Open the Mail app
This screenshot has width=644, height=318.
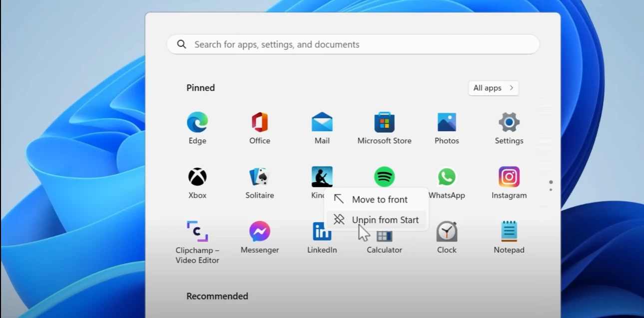click(x=322, y=122)
